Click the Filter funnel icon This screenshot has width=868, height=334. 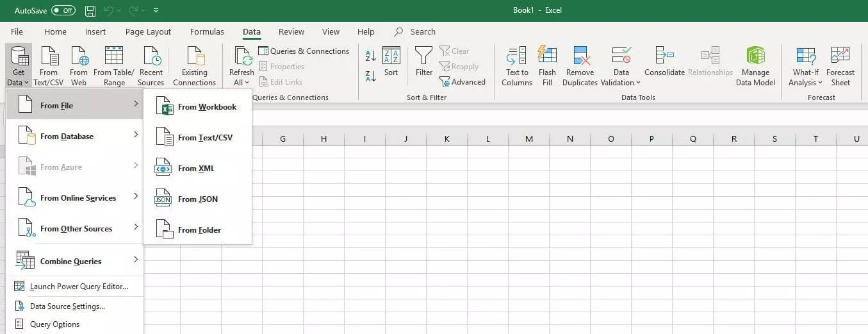(423, 56)
